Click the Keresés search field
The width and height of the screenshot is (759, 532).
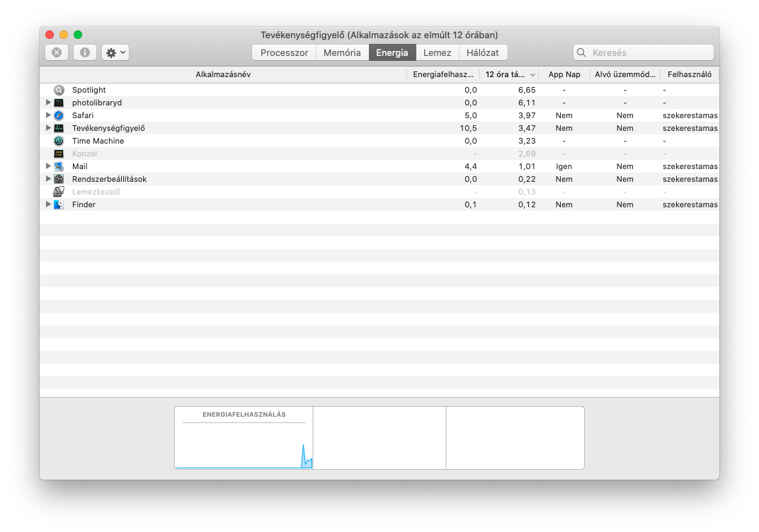click(644, 52)
